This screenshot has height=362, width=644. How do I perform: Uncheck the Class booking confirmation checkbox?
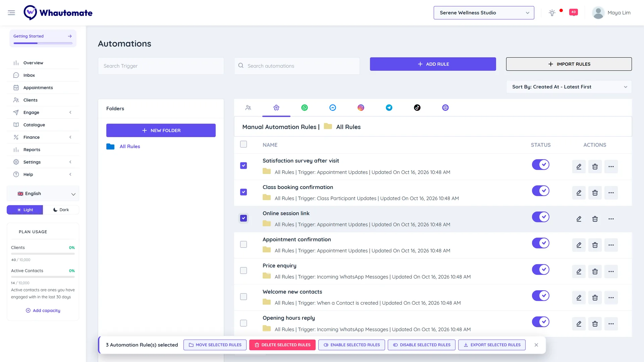pos(244,192)
